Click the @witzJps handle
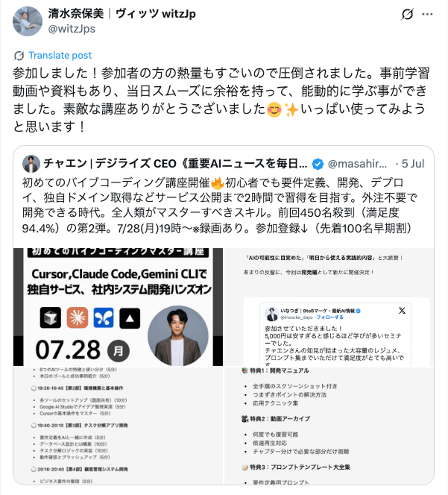The image size is (448, 495). [x=72, y=29]
